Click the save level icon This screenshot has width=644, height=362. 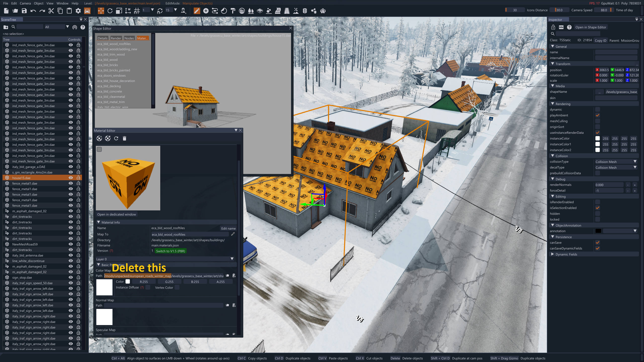click(24, 11)
